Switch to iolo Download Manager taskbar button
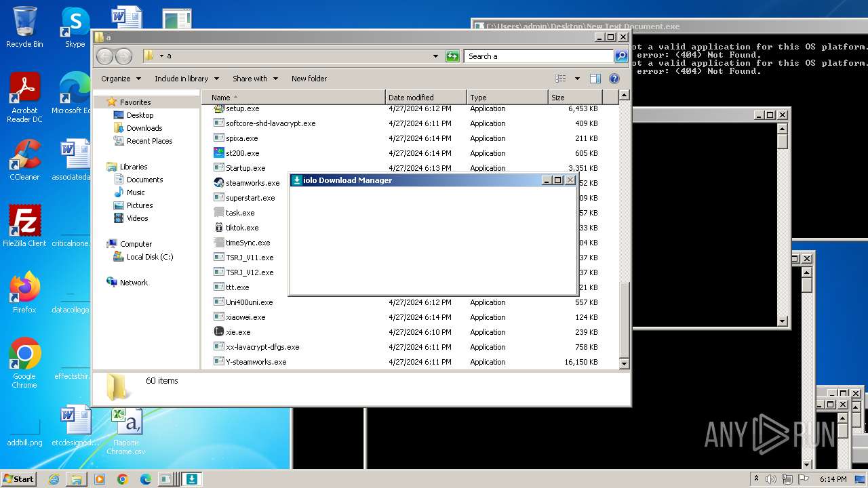The image size is (868, 488). point(192,479)
